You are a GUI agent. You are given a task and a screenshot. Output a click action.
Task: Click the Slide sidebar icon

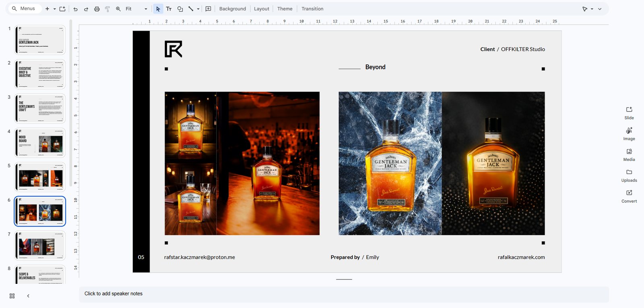coord(629,113)
